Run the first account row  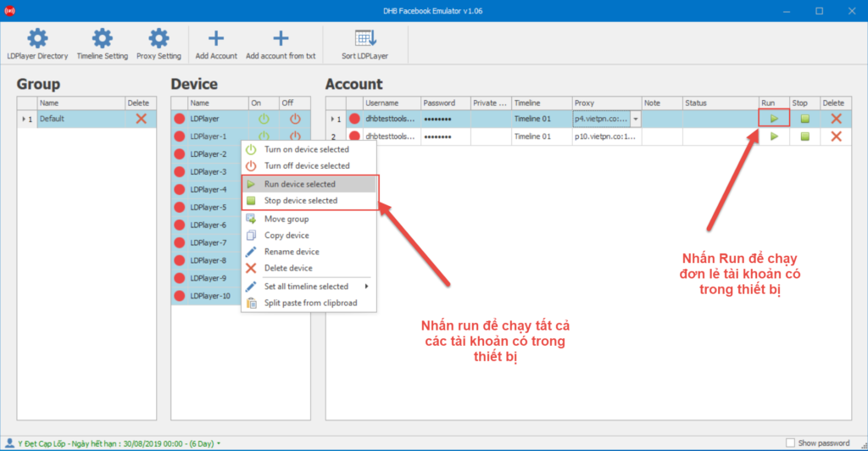774,119
